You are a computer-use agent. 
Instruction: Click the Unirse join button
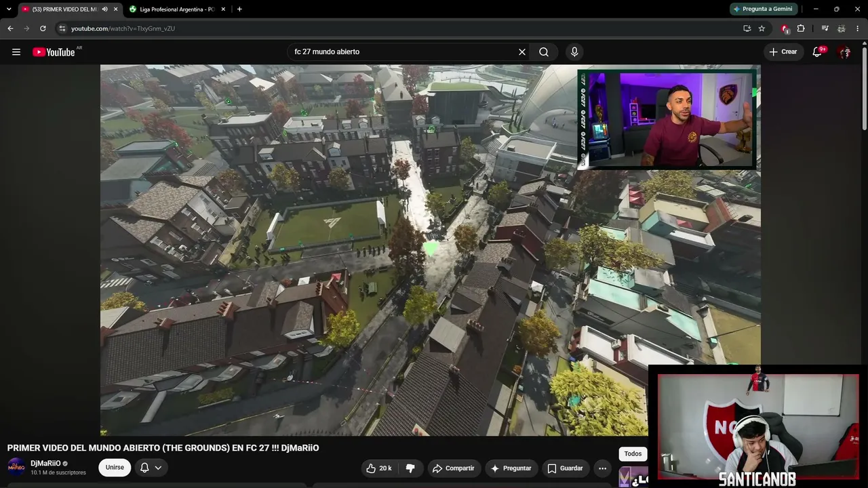[115, 468]
